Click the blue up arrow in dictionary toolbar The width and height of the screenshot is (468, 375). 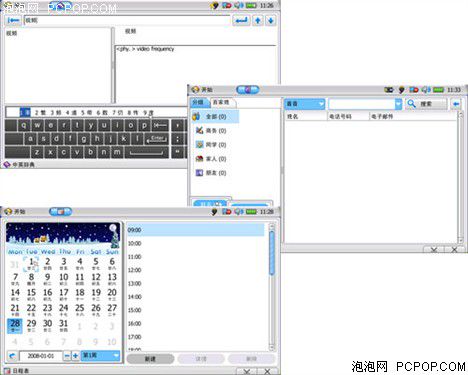258,20
